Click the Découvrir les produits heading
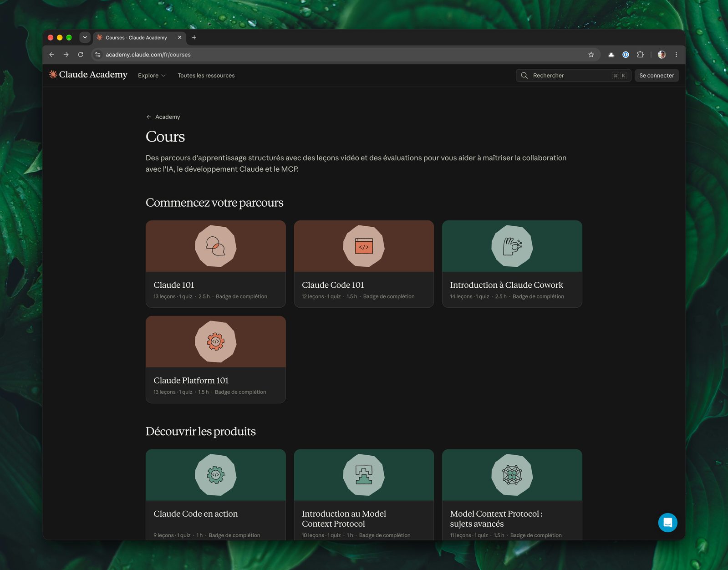The height and width of the screenshot is (570, 728). coord(201,432)
